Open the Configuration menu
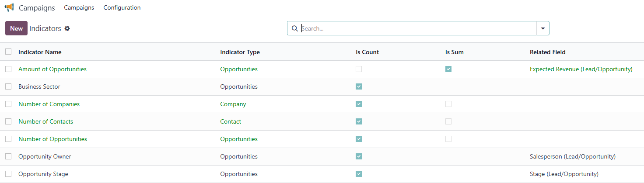644x183 pixels. pos(122,7)
